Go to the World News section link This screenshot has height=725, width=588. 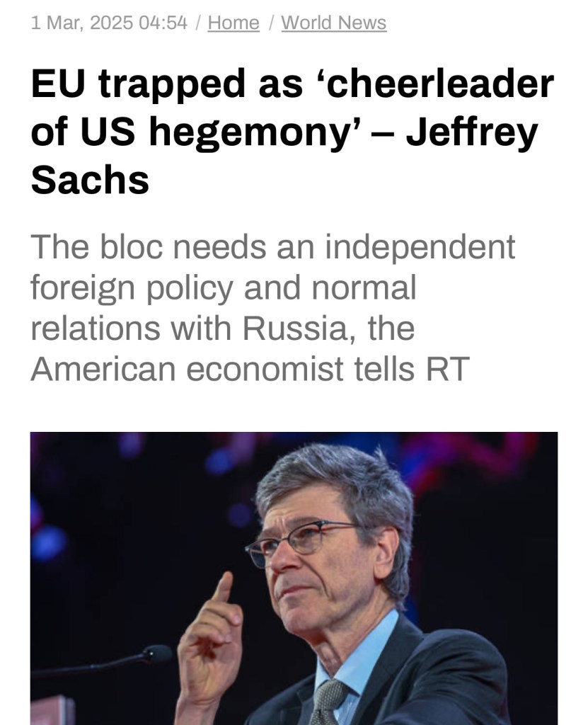coord(333,23)
